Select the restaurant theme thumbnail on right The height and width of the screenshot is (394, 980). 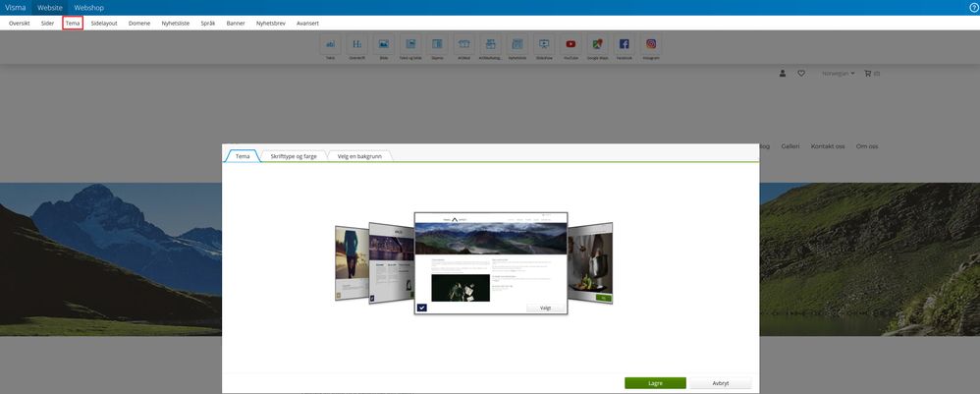tap(590, 262)
